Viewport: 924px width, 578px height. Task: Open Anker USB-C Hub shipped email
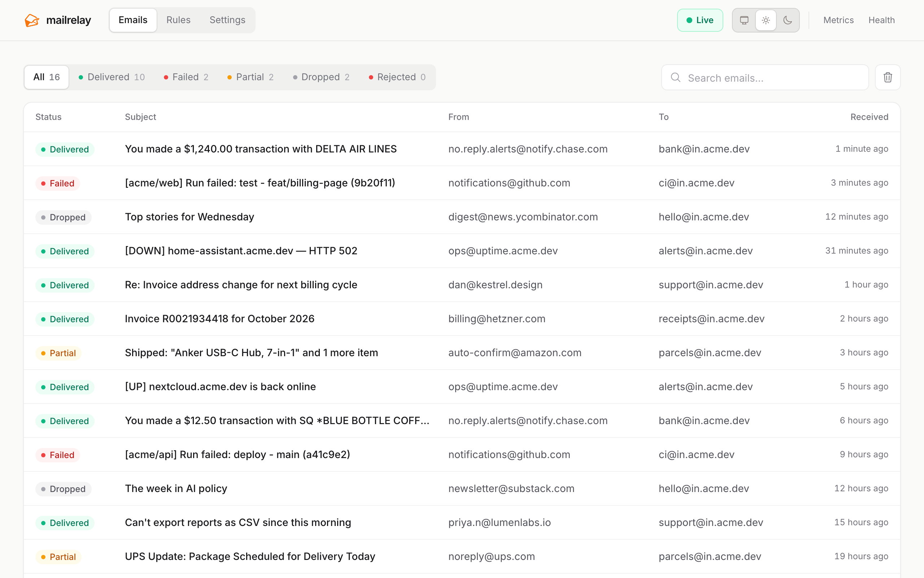462,353
